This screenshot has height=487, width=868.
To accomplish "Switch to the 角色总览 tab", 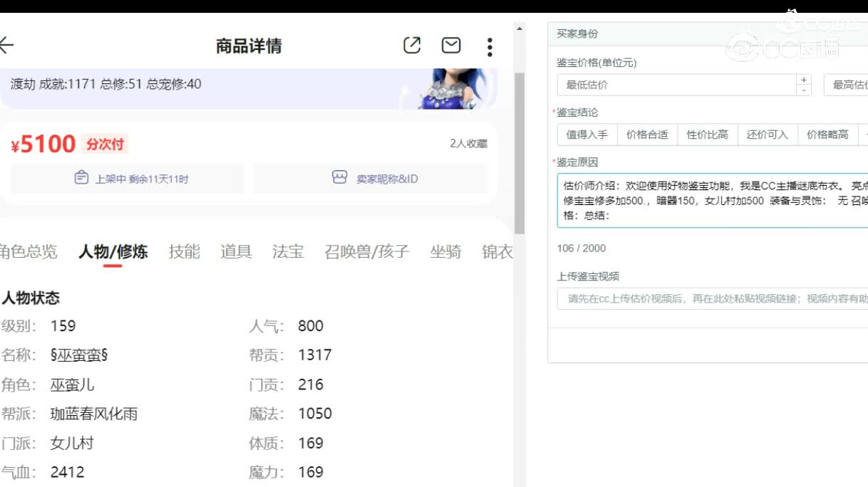I will pos(29,251).
